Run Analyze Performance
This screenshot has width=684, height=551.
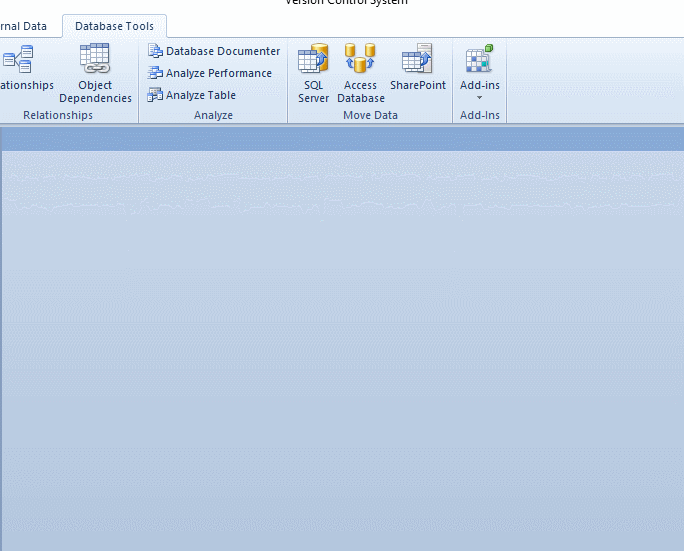coord(210,73)
